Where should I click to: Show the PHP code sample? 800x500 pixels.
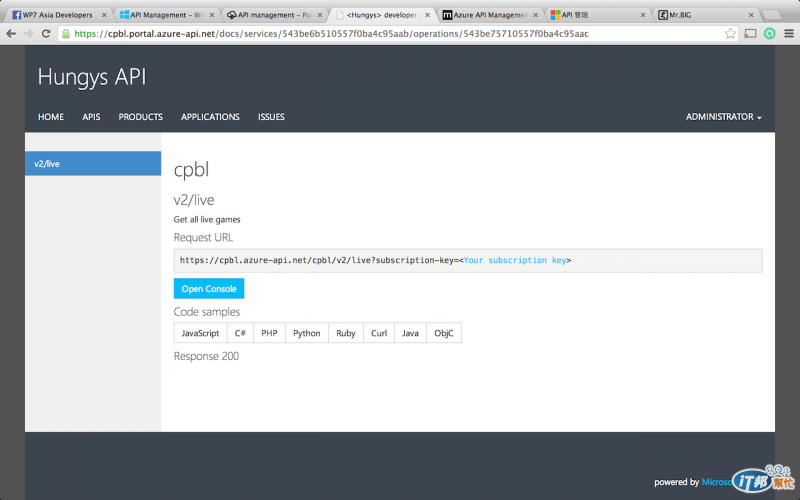269,333
